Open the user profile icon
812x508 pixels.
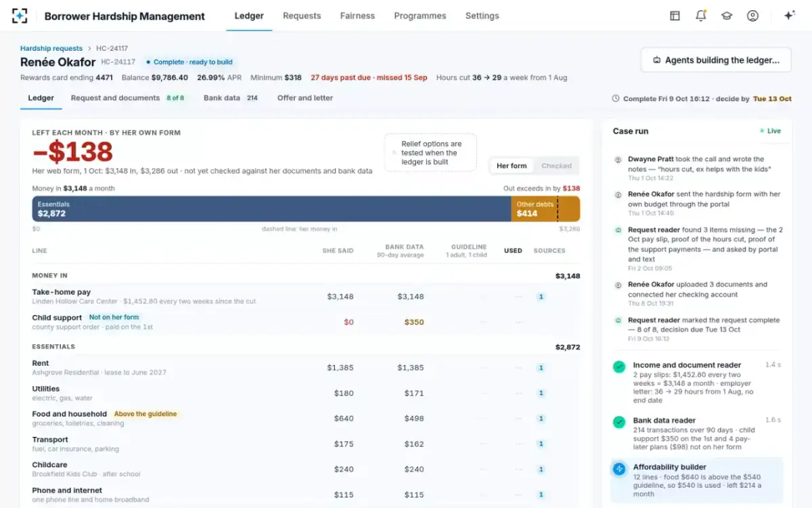[x=752, y=16]
